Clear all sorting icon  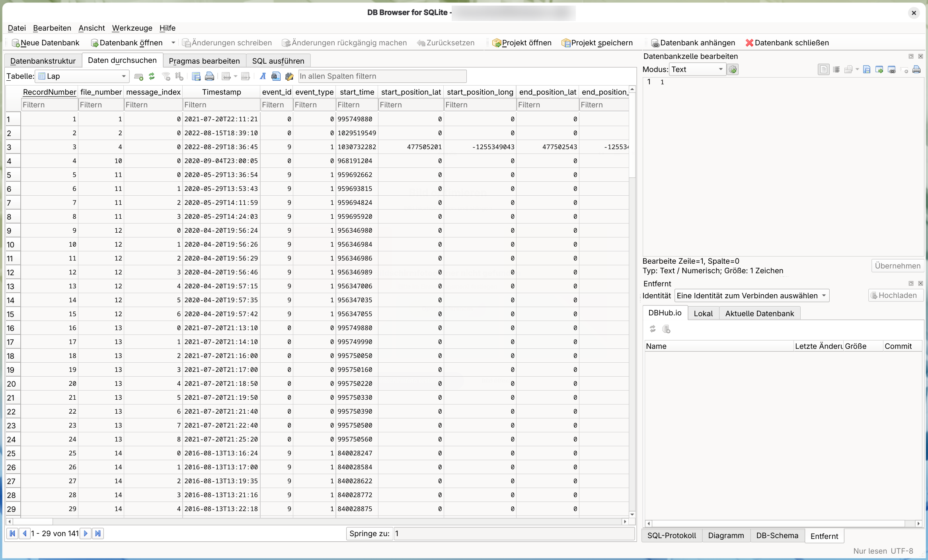(x=179, y=76)
